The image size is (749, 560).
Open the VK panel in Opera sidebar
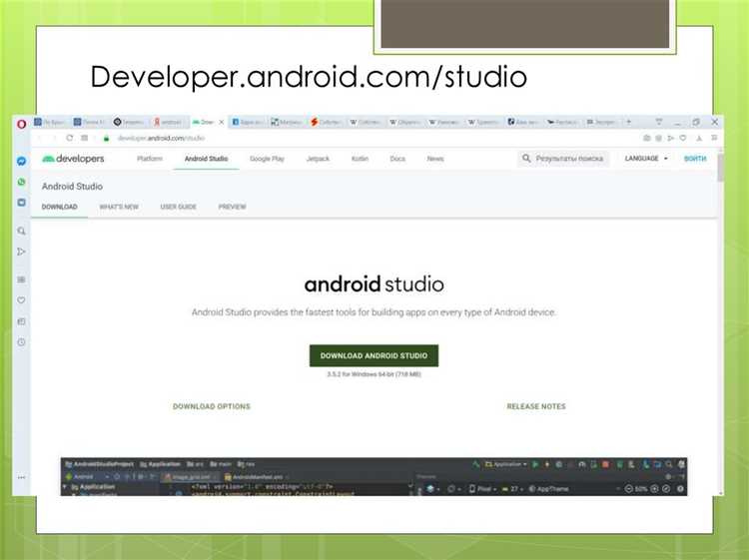click(22, 203)
